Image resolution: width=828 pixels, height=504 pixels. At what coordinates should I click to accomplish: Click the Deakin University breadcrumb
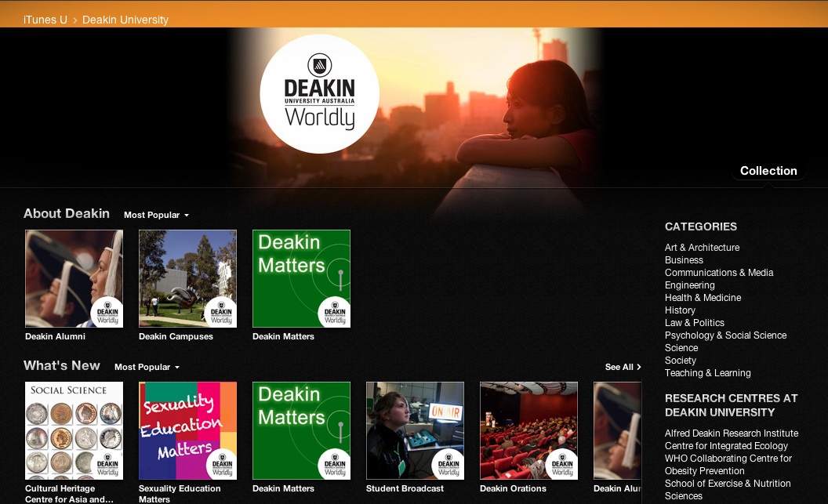(125, 20)
